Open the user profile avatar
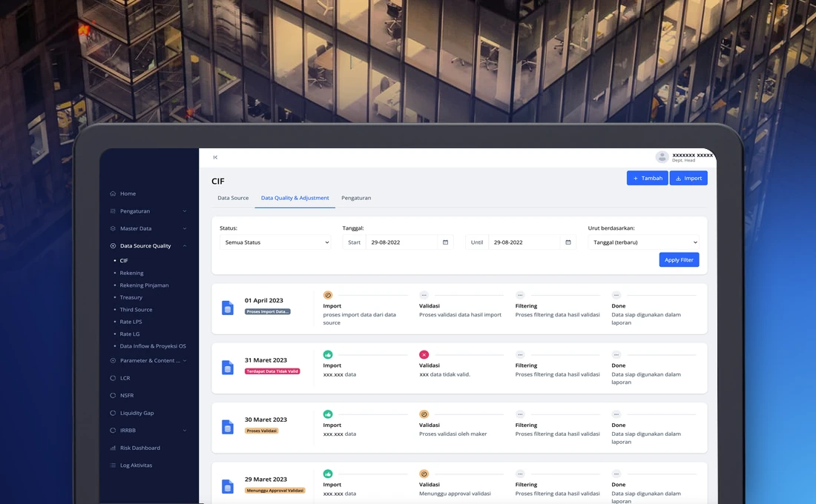 click(x=662, y=157)
